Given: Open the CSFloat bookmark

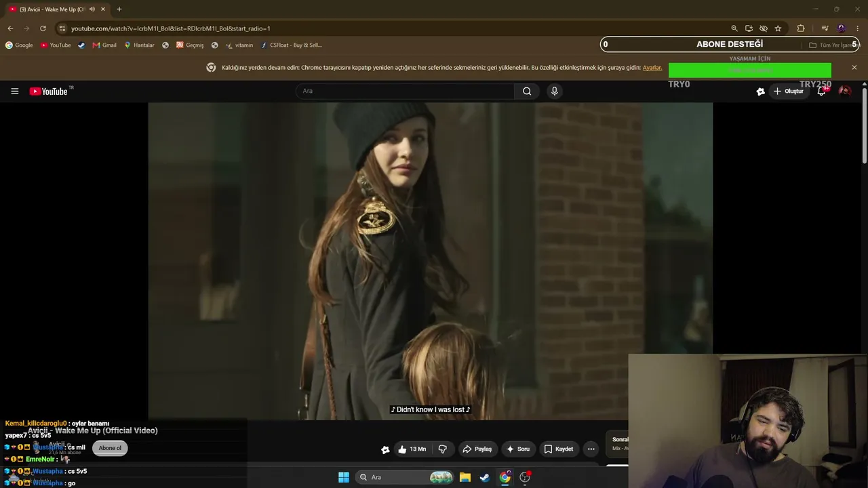Looking at the screenshot, I should click(x=292, y=45).
